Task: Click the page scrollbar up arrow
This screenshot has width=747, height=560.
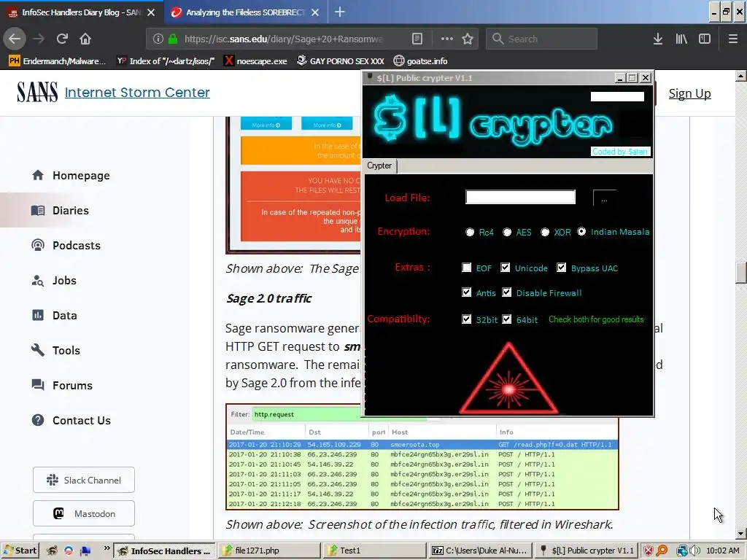Action: 741,76
